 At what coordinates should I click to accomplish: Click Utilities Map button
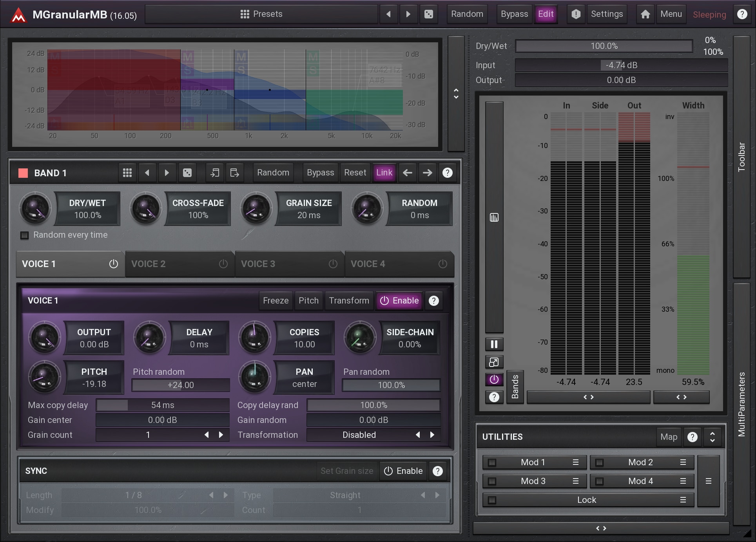pos(669,437)
